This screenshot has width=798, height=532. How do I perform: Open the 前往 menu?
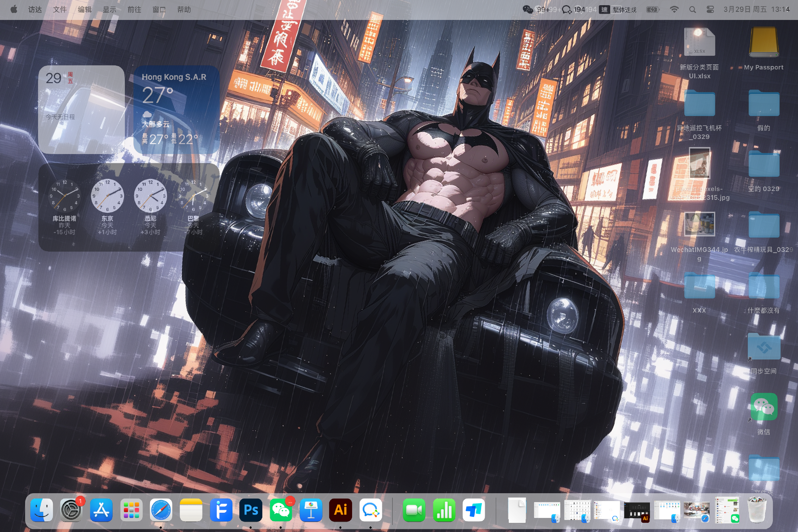click(x=134, y=10)
